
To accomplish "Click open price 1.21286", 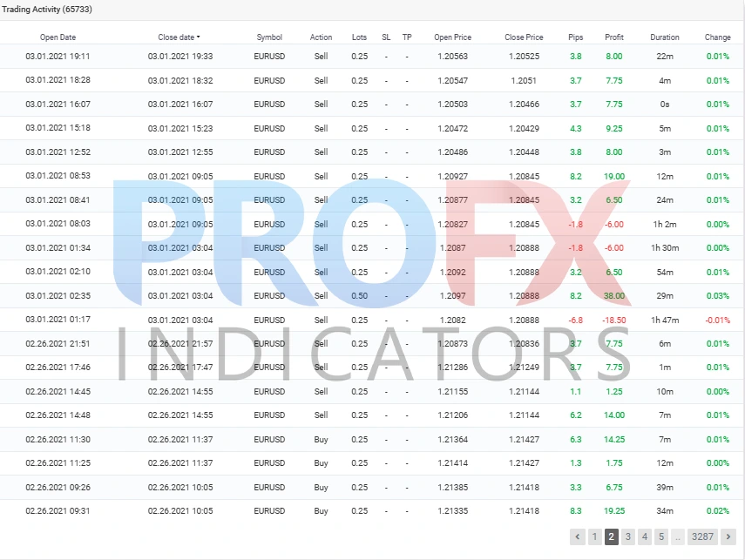I will pos(453,368).
